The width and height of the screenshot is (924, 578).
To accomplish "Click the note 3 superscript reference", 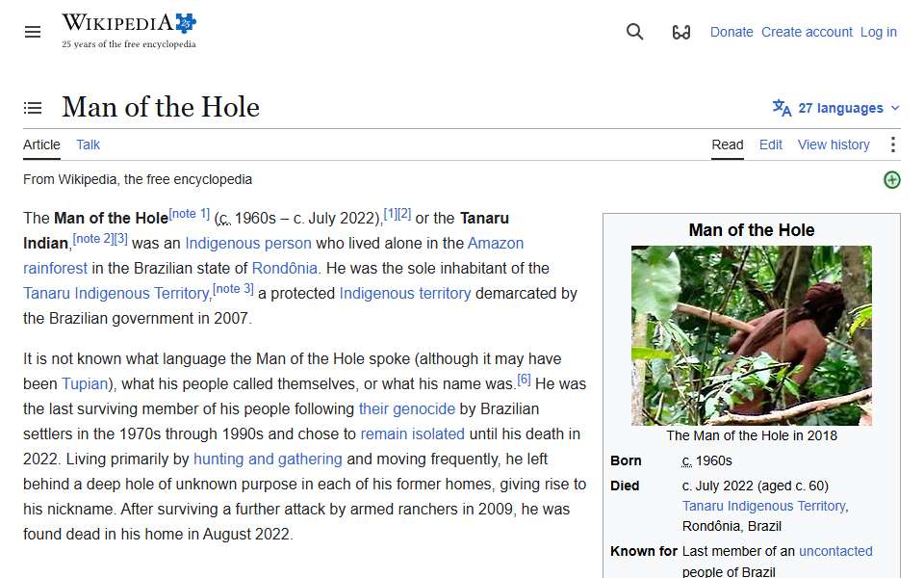I will click(x=233, y=288).
